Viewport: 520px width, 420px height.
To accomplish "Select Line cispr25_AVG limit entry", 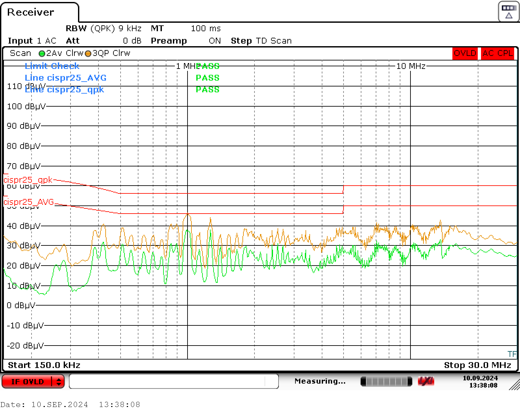I will point(66,78).
